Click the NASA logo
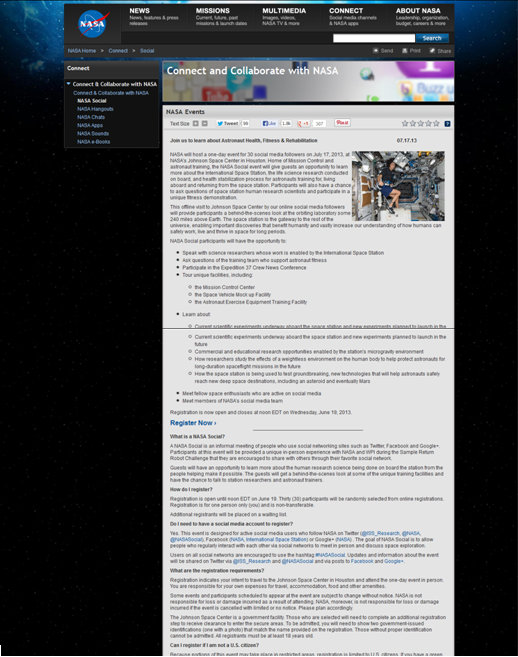Image resolution: width=518 pixels, height=657 pixels. 93,23
